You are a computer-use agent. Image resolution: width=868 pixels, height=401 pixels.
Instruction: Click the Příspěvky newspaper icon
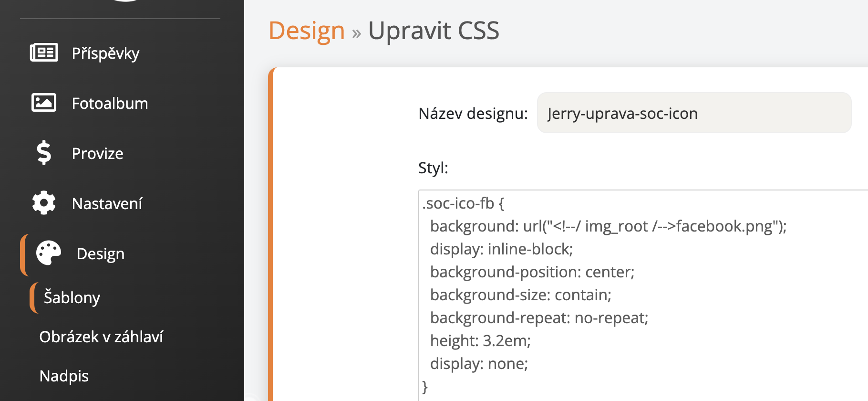44,53
